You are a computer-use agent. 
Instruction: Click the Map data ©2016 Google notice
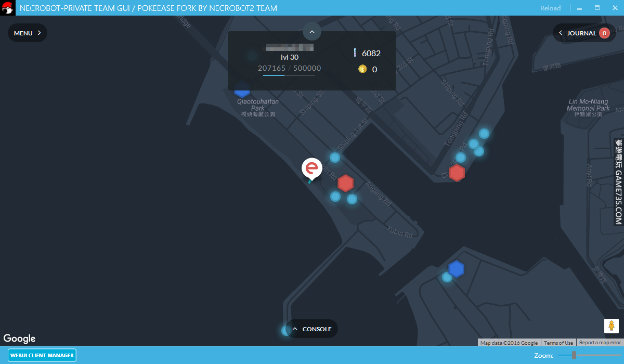(509, 343)
